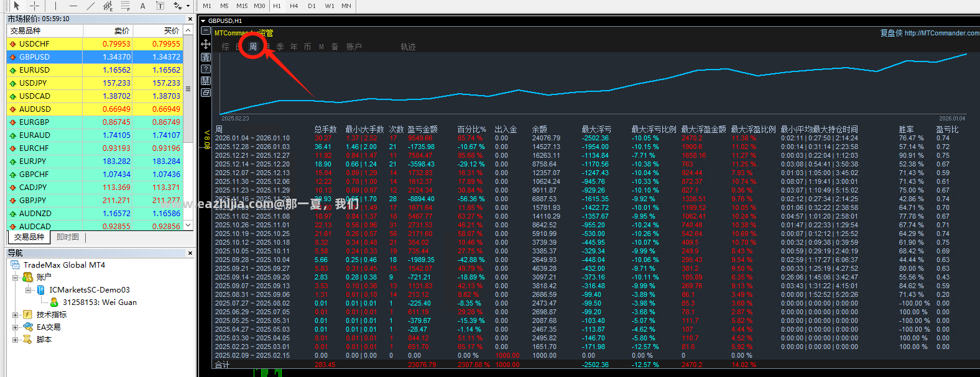Click the 清 clear icon in panel sidebar
Viewport: 980px width, 377px height.
tap(206, 57)
